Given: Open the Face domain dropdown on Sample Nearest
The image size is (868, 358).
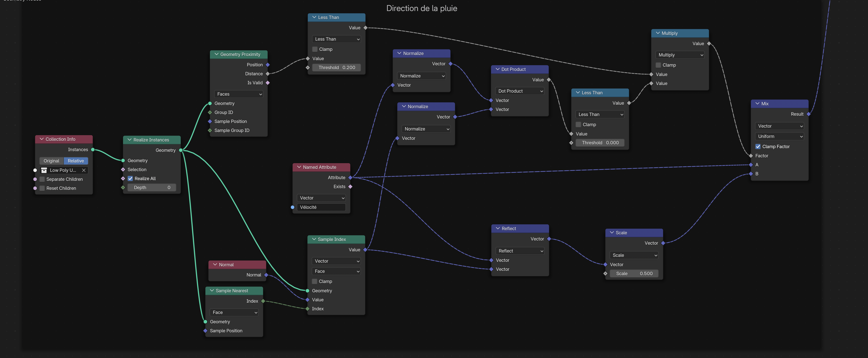Looking at the screenshot, I should pos(234,312).
